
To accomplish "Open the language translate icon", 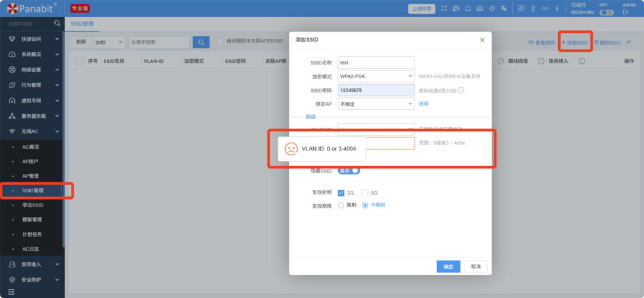I will click(x=503, y=8).
